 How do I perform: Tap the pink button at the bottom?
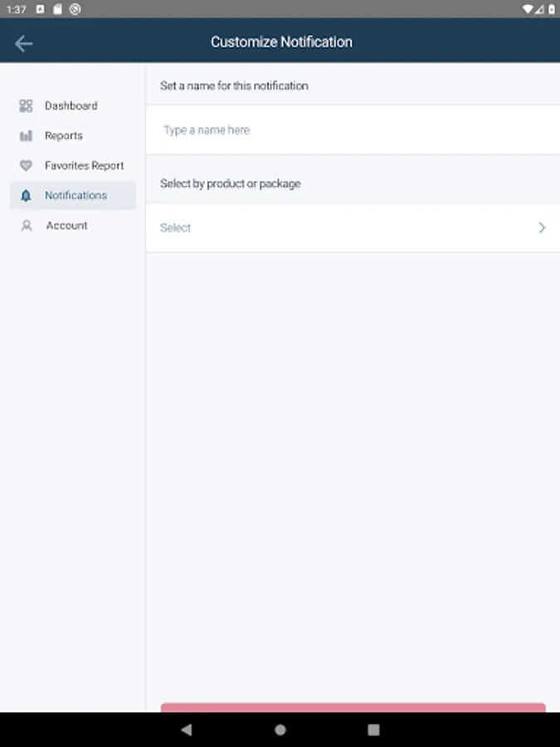[x=353, y=707]
